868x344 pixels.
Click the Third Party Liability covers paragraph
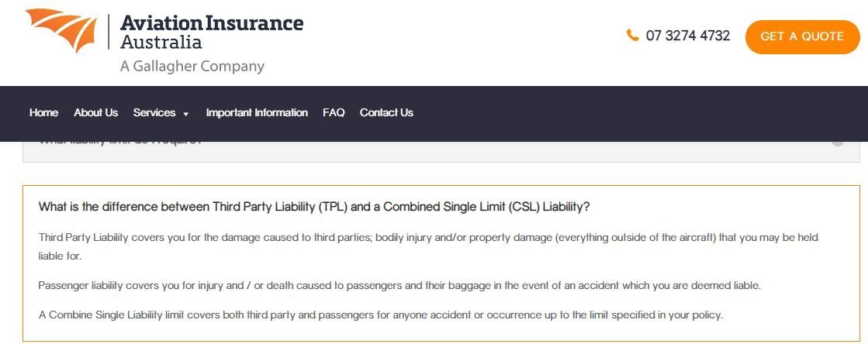coord(428,246)
